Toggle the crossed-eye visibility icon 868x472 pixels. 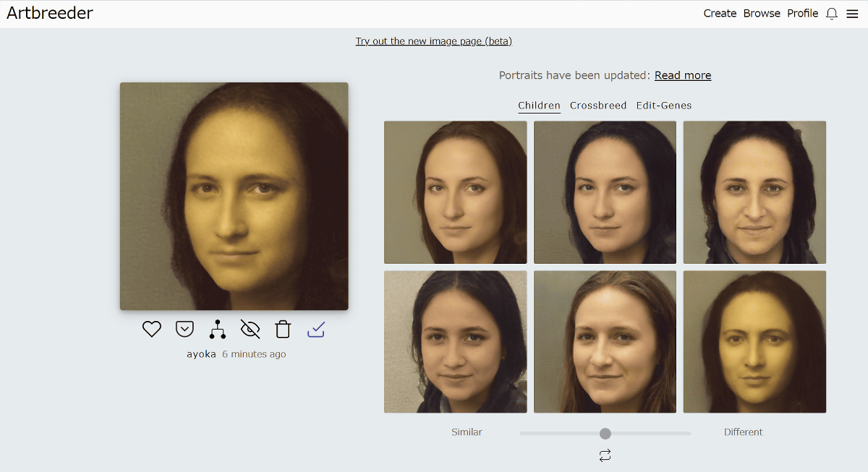point(250,330)
